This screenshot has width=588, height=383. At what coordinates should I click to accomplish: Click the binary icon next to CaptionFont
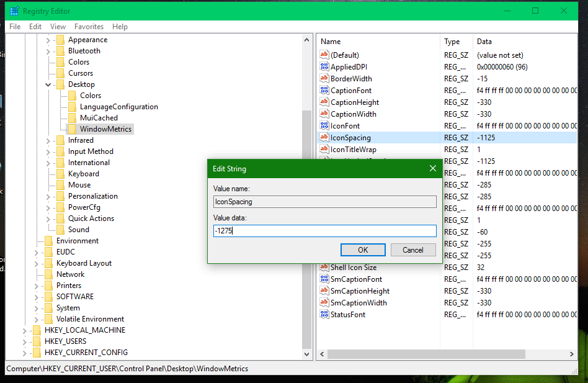324,90
